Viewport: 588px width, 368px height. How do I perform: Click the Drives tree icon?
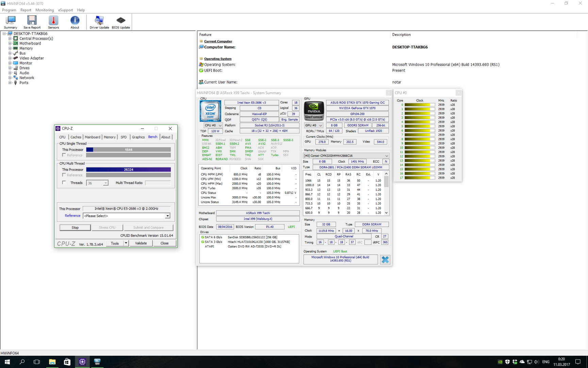pos(15,68)
